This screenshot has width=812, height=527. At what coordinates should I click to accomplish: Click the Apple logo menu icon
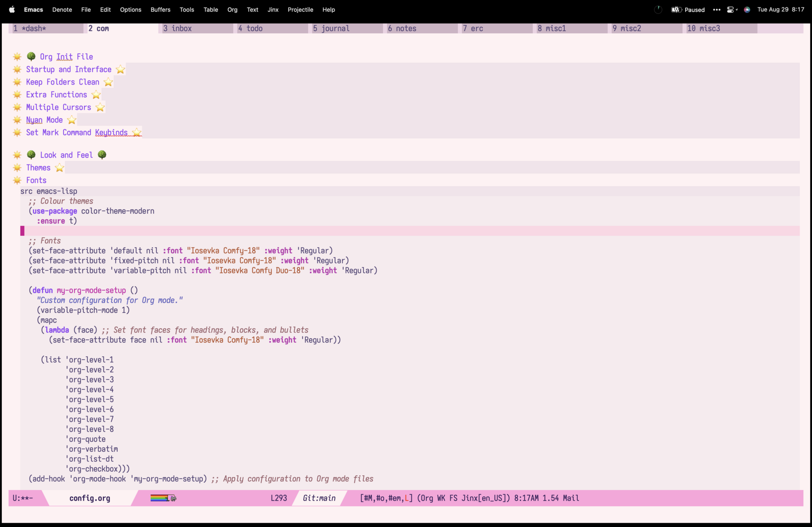click(12, 10)
